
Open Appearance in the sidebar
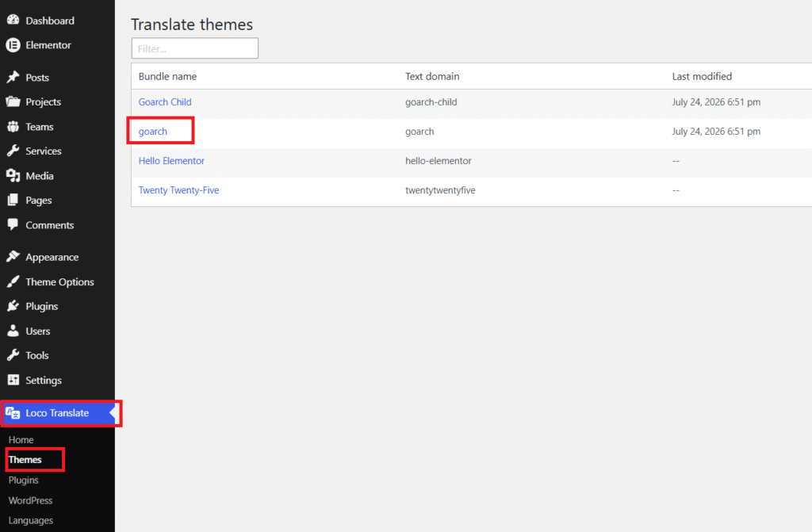[52, 258]
